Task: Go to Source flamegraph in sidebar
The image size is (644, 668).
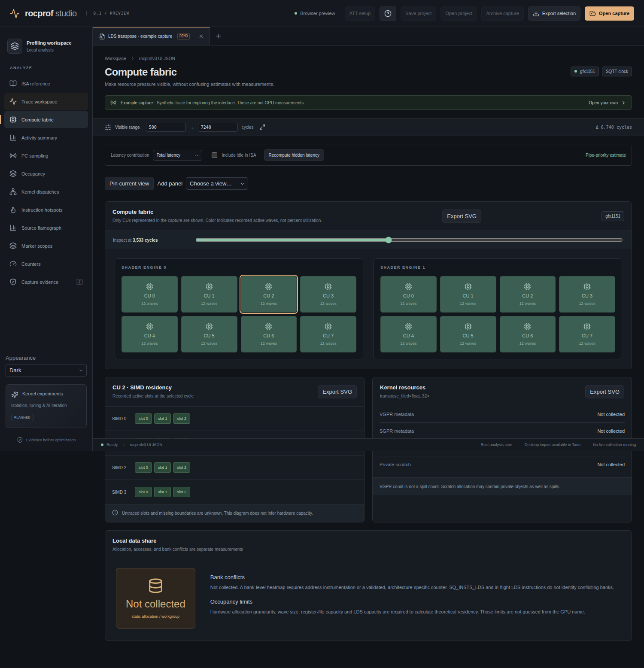Action: point(46,228)
